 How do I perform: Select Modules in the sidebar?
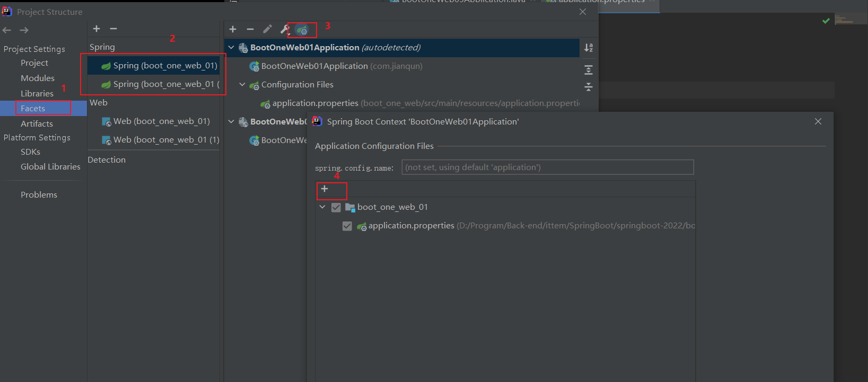click(x=38, y=78)
